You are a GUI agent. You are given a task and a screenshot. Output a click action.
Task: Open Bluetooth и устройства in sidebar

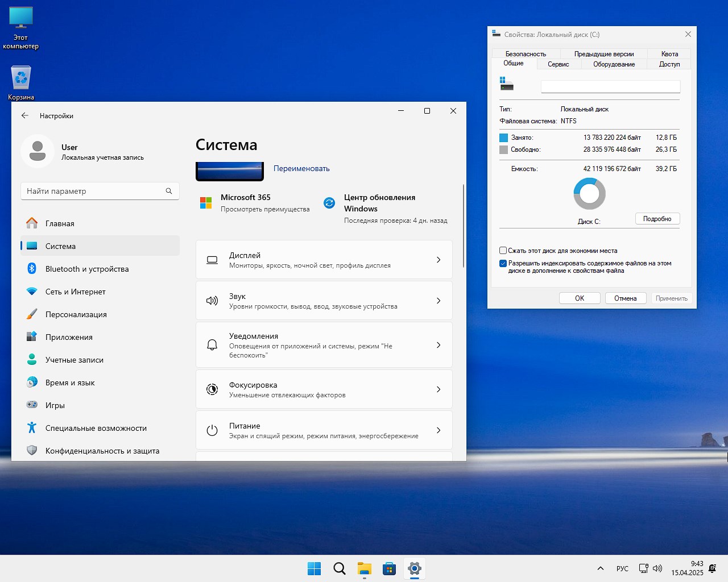[x=87, y=269]
